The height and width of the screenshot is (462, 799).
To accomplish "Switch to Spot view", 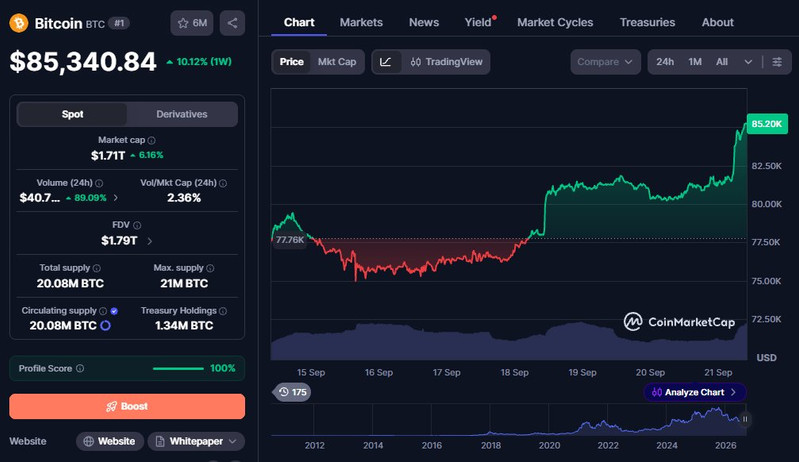I will pyautogui.click(x=72, y=114).
